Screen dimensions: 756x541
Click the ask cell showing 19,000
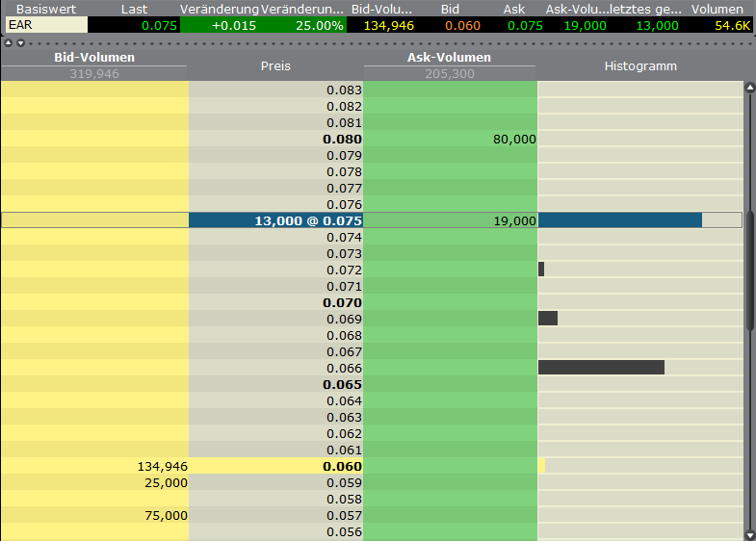(450, 220)
